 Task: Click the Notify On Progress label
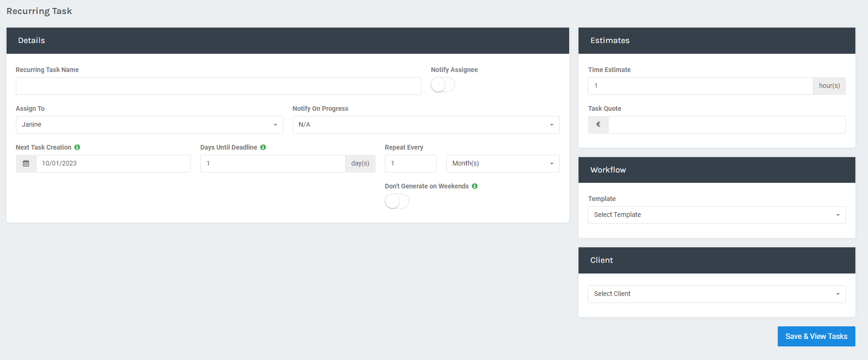(320, 108)
